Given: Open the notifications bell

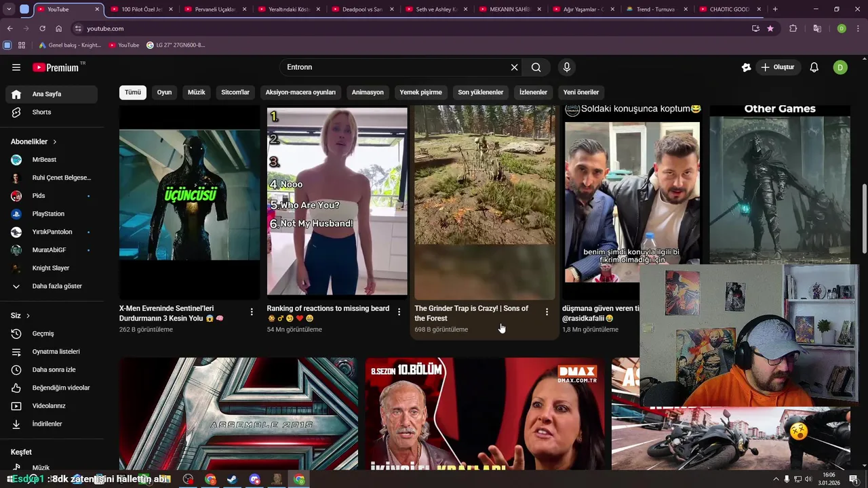Looking at the screenshot, I should tap(814, 67).
